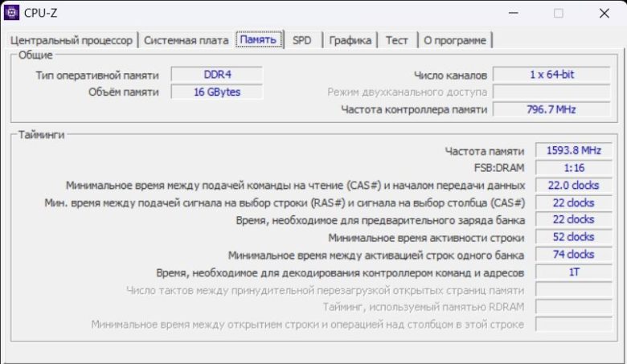627x364 pixels.
Task: Select the FSB:DRAM 1:16 value
Action: [x=574, y=168]
